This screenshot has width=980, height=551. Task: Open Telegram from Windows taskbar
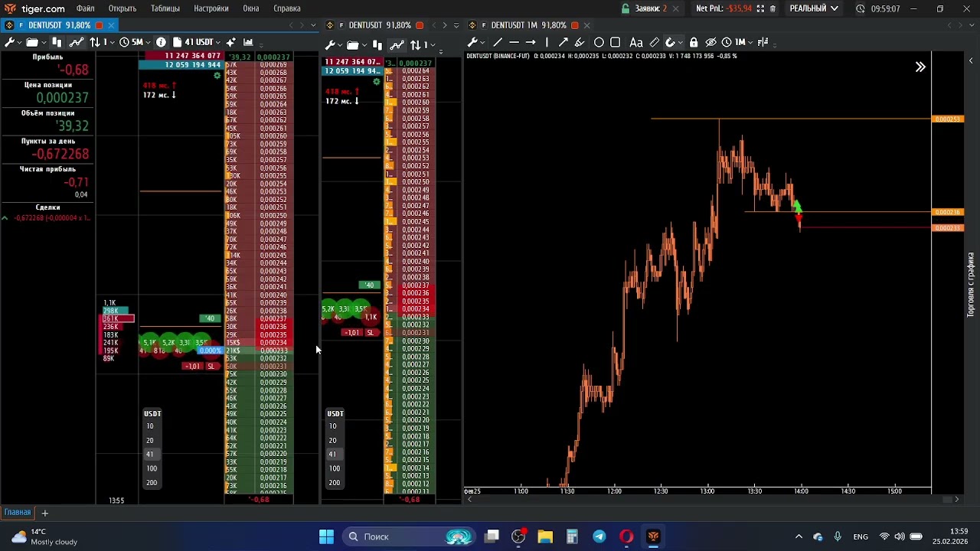click(599, 536)
